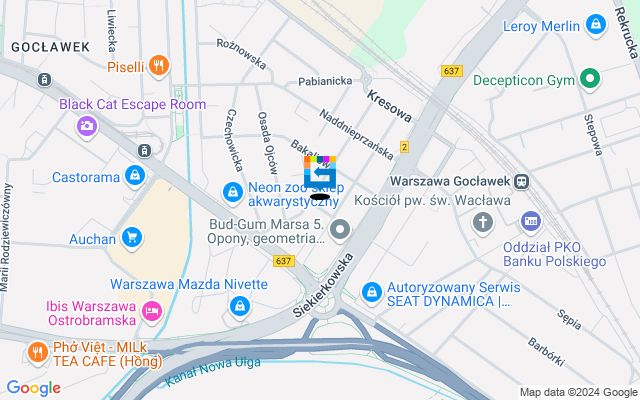Click the Kościół św. Wacława church pin
This screenshot has height=400, width=640.
(483, 223)
